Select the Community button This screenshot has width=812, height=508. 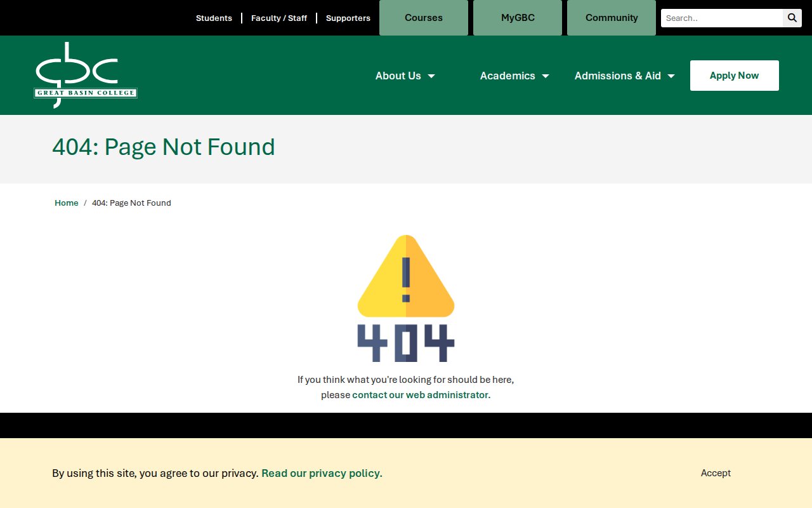612,18
